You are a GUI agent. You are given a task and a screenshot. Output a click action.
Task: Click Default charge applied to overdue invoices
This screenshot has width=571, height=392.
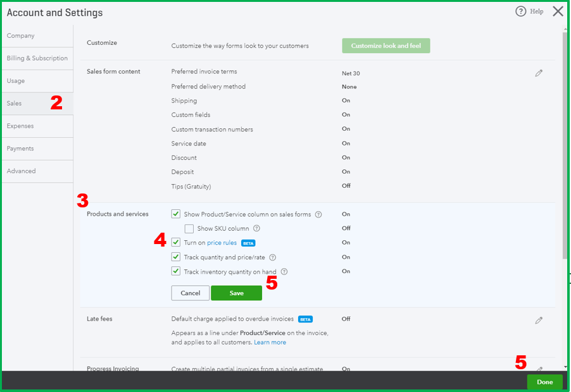(232, 319)
